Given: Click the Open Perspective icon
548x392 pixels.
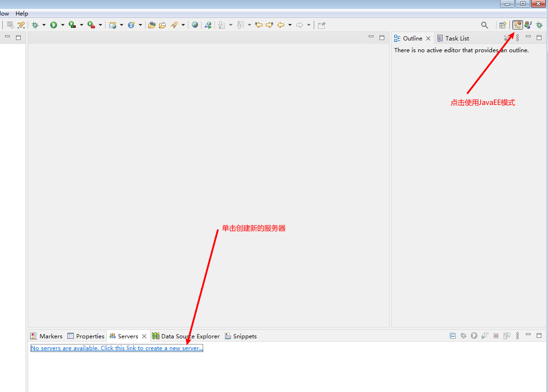Looking at the screenshot, I should click(x=502, y=25).
